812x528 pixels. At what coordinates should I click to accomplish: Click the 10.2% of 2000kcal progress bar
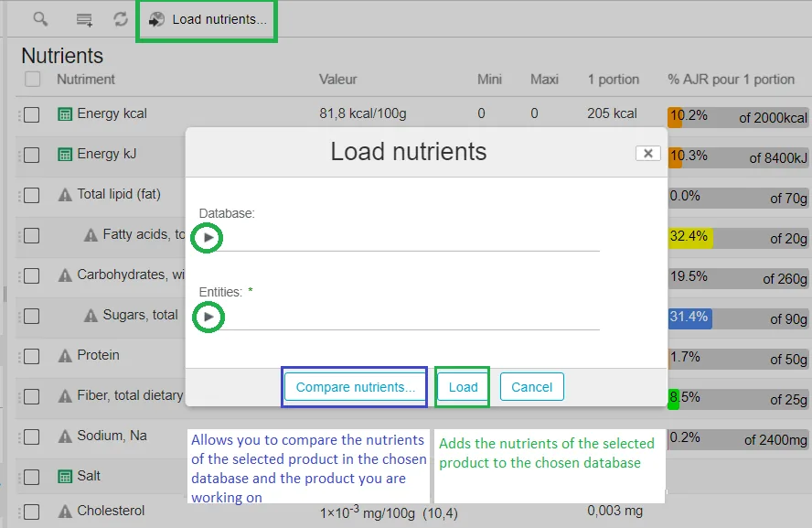click(738, 117)
